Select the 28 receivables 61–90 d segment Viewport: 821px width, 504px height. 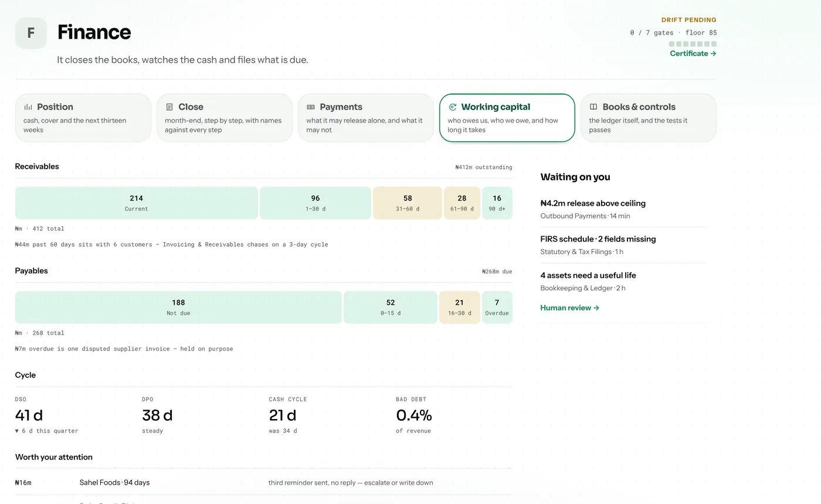pyautogui.click(x=462, y=203)
